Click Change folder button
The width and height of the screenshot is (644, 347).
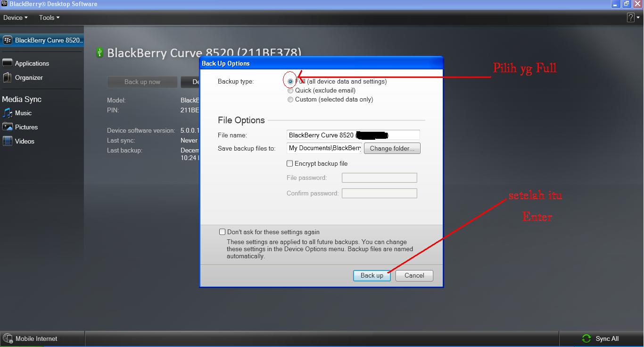tap(392, 148)
